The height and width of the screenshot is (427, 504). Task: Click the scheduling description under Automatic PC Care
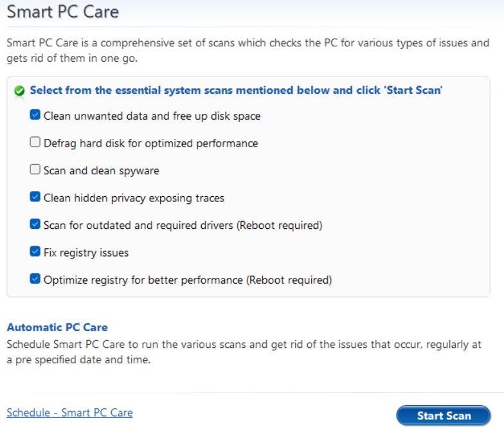pos(244,352)
